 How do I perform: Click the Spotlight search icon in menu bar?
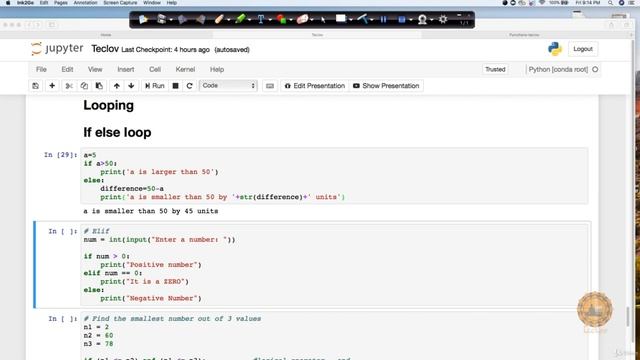click(610, 3)
